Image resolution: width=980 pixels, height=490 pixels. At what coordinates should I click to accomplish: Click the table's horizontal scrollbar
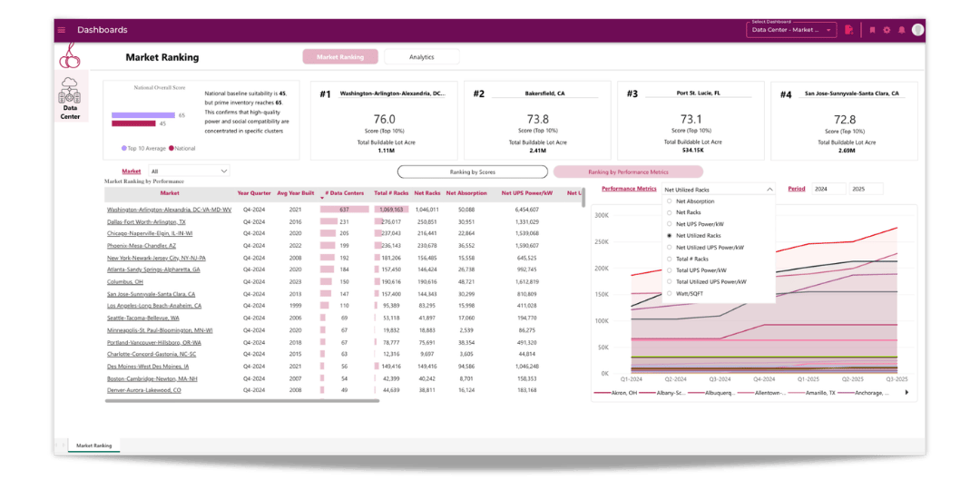[x=241, y=400]
